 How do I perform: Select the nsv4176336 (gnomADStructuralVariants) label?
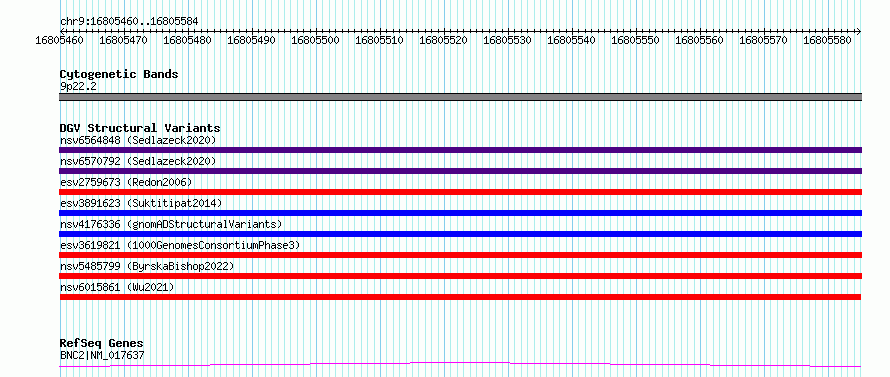(171, 224)
